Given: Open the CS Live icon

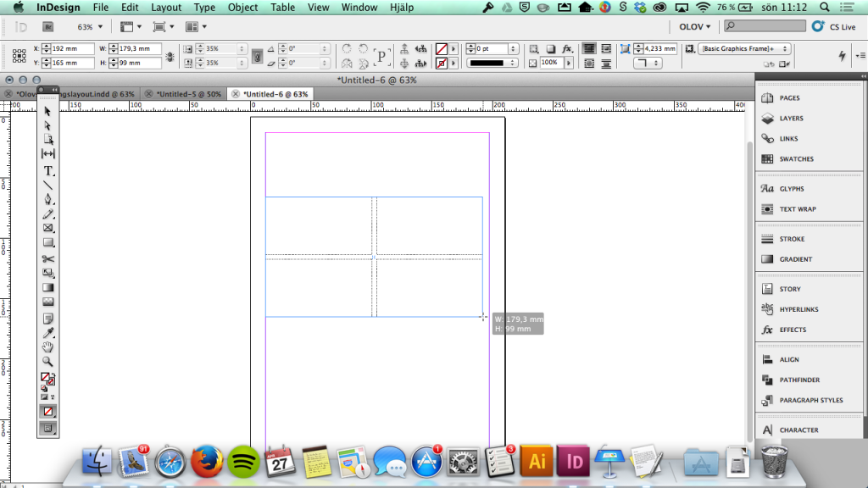Looking at the screenshot, I should [x=818, y=26].
